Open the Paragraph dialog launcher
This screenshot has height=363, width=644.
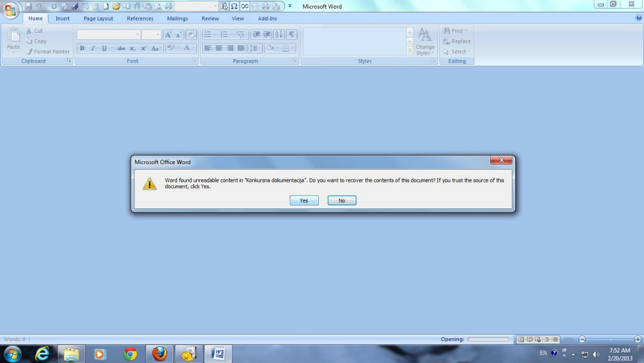tap(295, 61)
